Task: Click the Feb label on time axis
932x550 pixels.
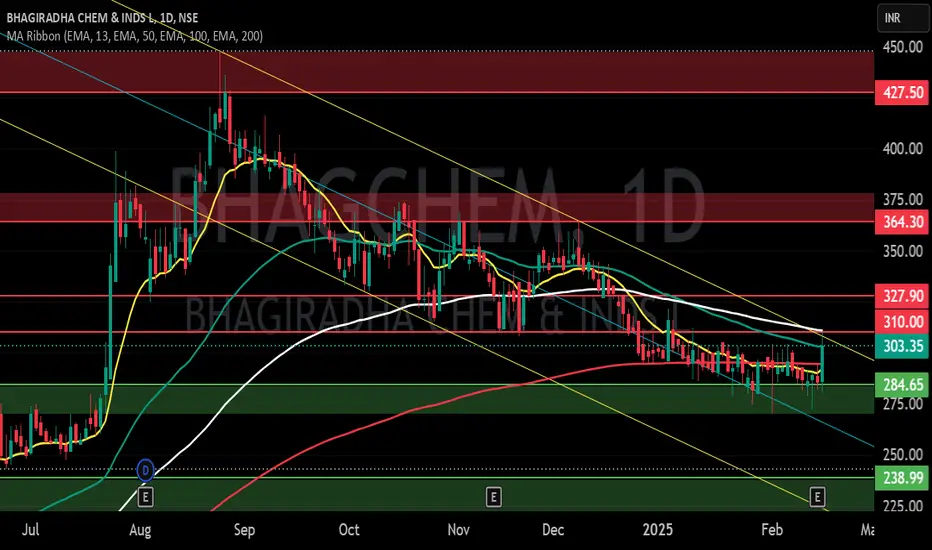Action: 772,529
